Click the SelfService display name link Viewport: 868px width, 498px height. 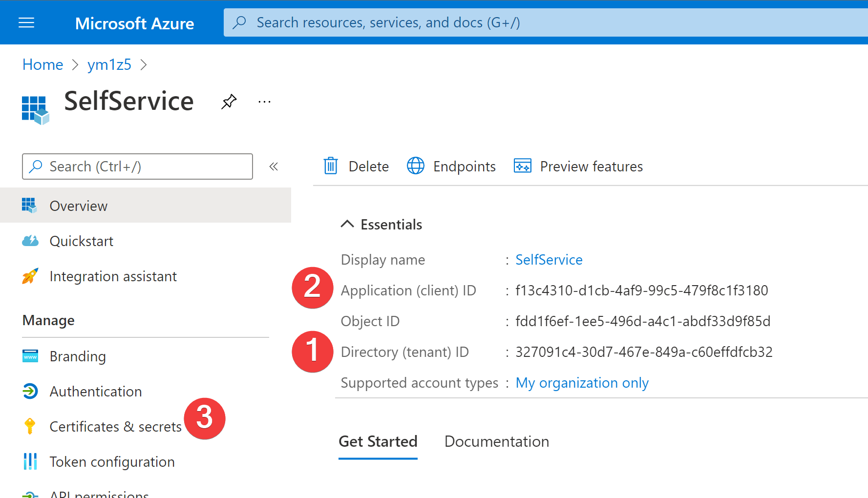click(x=549, y=260)
